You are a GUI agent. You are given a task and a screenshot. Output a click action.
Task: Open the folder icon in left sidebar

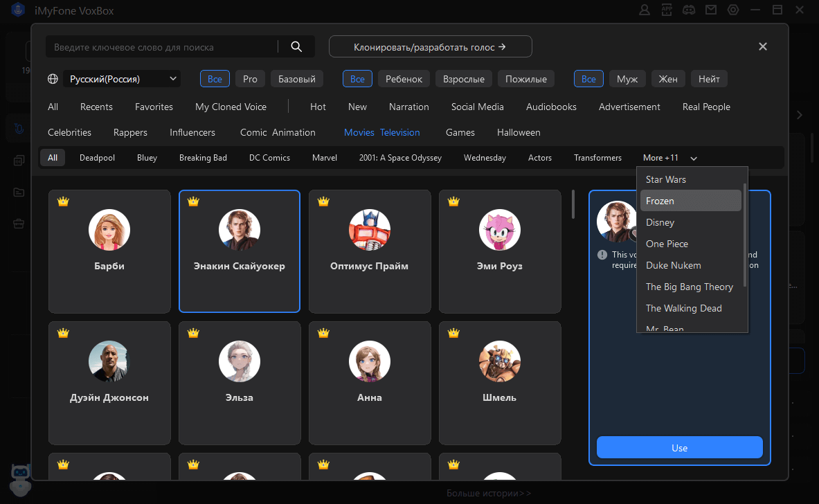point(19,192)
